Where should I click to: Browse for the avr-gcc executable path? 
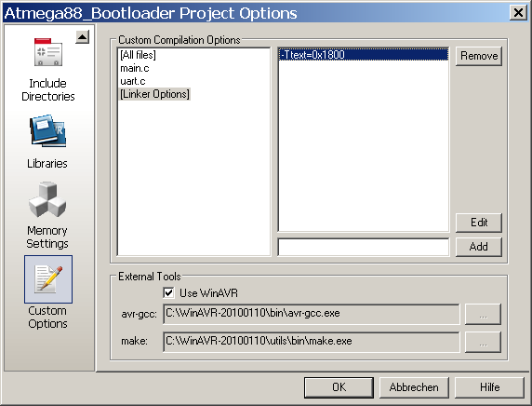[x=483, y=314]
